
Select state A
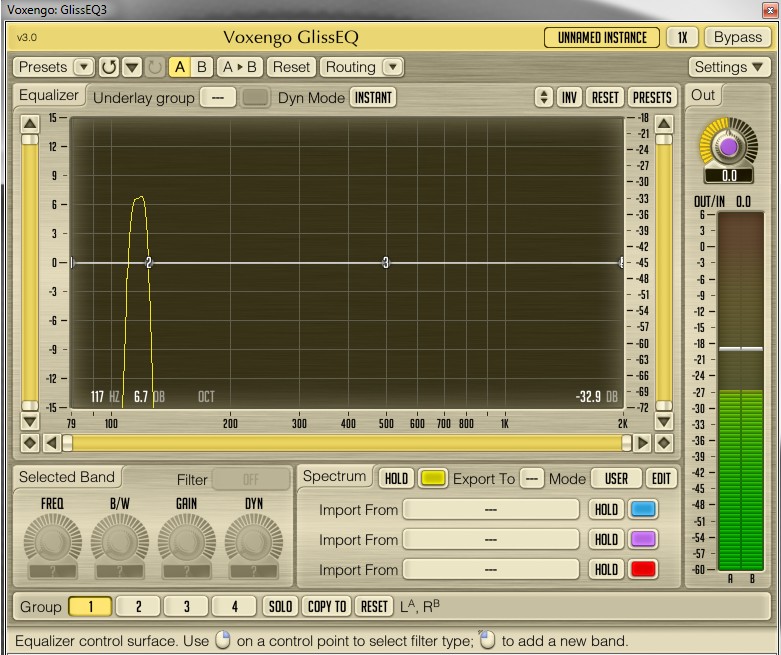coord(179,67)
